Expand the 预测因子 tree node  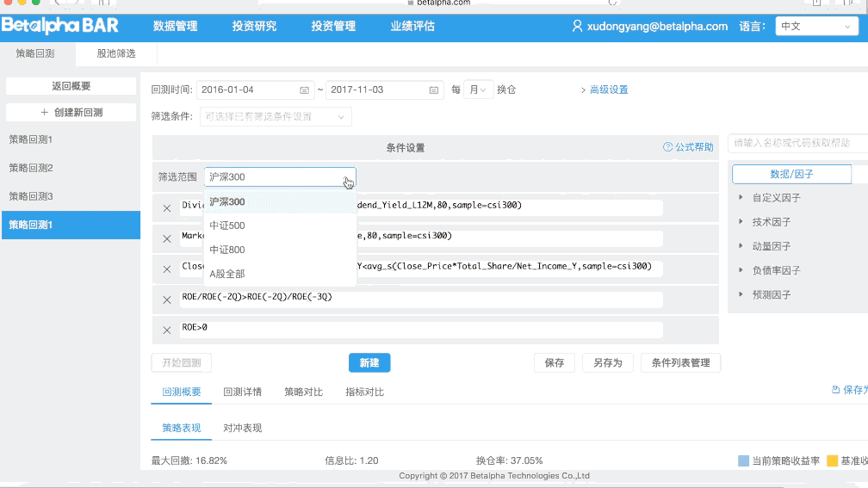(741, 294)
